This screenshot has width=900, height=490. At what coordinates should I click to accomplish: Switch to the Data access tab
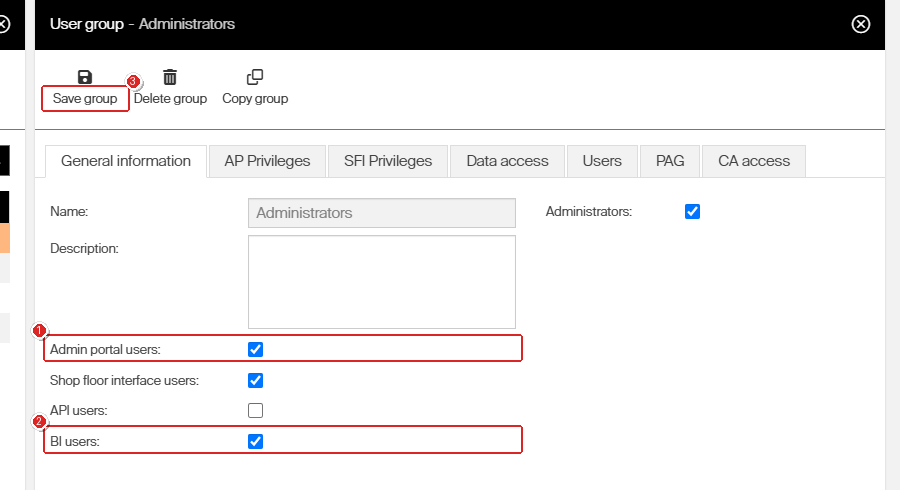[507, 161]
